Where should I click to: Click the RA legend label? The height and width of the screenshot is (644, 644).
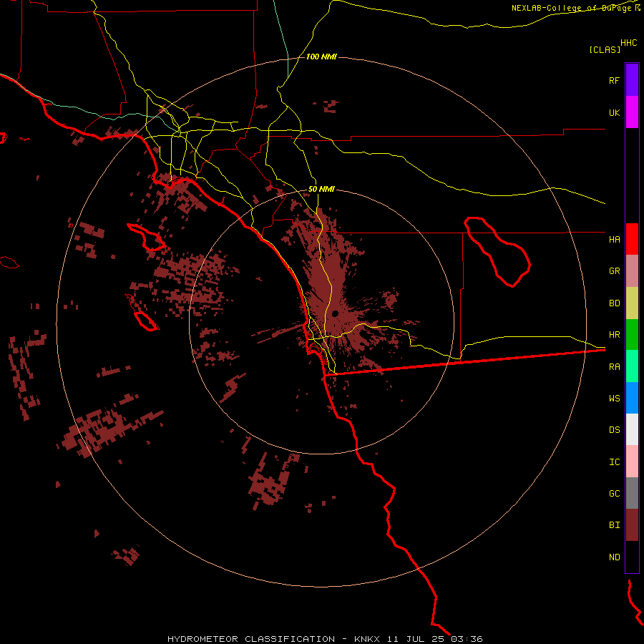pos(614,367)
